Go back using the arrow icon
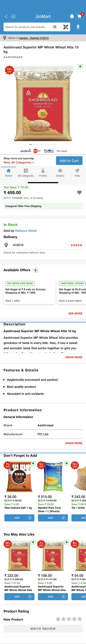The image size is (86, 644). (6, 16)
